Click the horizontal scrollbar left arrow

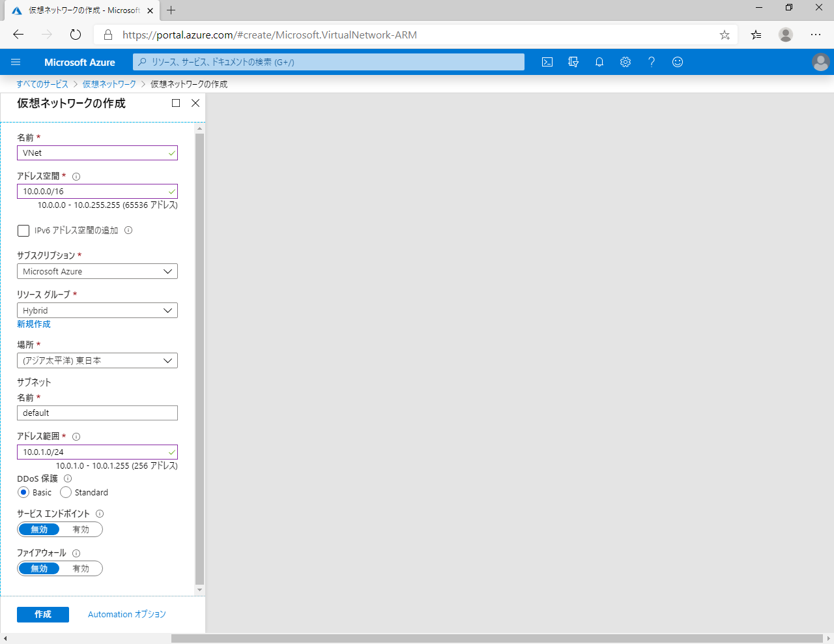pyautogui.click(x=5, y=638)
